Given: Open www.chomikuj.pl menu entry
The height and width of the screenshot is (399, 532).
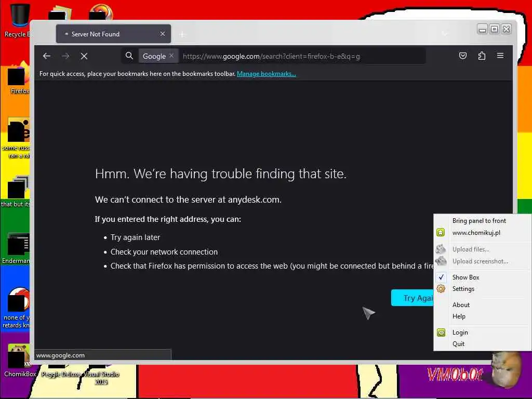Looking at the screenshot, I should 476,233.
